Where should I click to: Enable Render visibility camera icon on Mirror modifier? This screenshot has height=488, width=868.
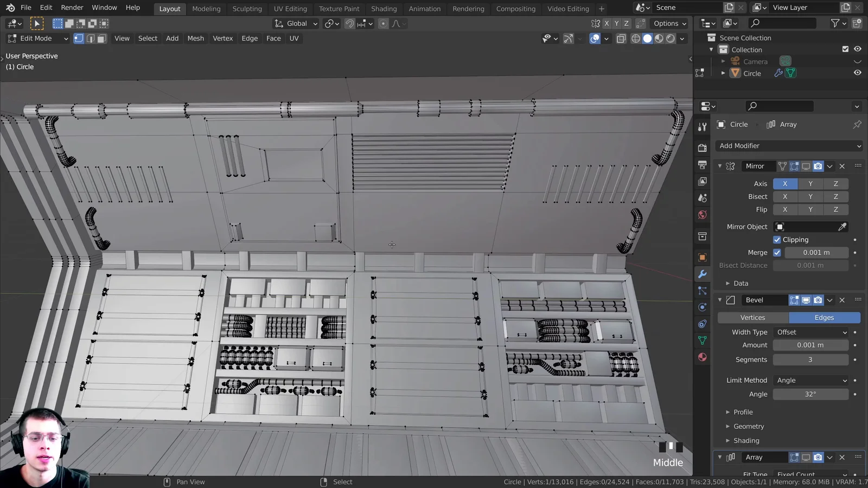(818, 166)
